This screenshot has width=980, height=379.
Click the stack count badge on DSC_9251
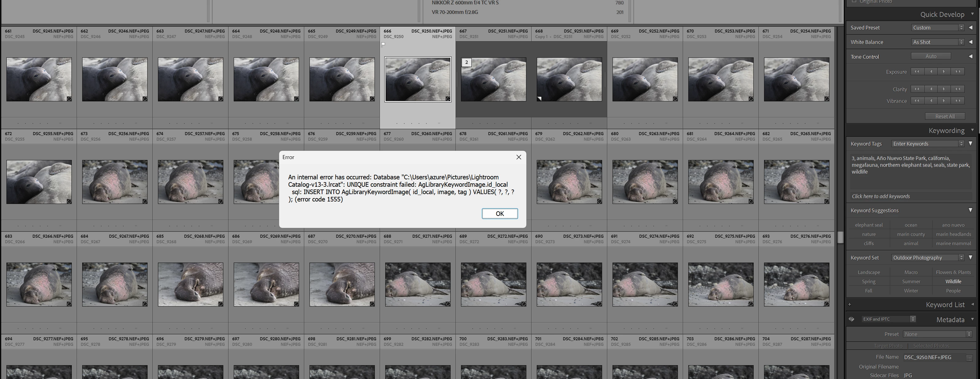click(x=467, y=62)
